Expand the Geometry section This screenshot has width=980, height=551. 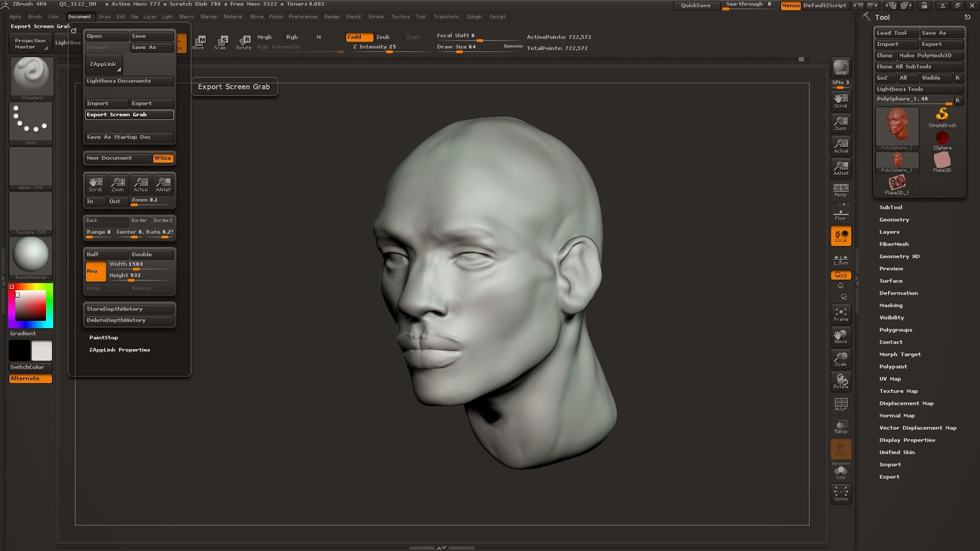point(894,220)
